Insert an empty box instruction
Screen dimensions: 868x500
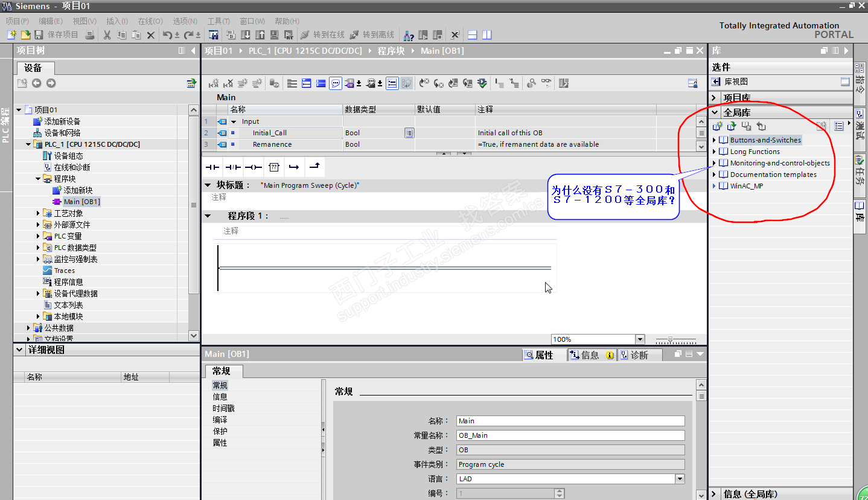pyautogui.click(x=274, y=167)
